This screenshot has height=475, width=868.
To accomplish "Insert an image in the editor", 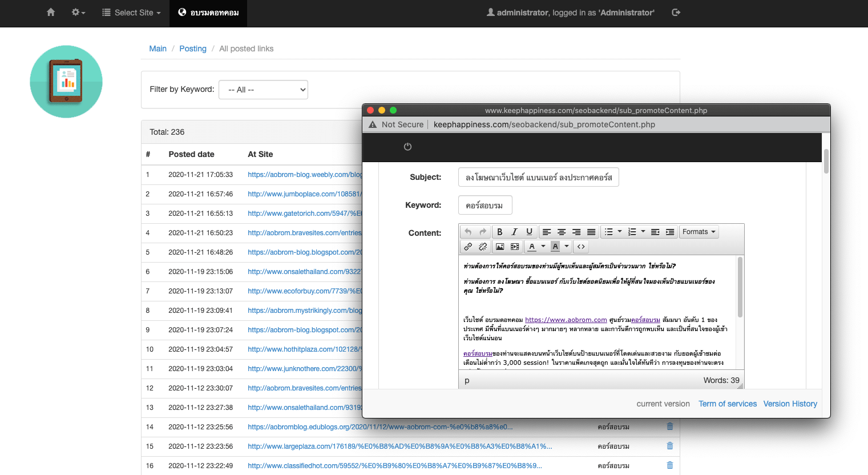I will click(x=500, y=247).
